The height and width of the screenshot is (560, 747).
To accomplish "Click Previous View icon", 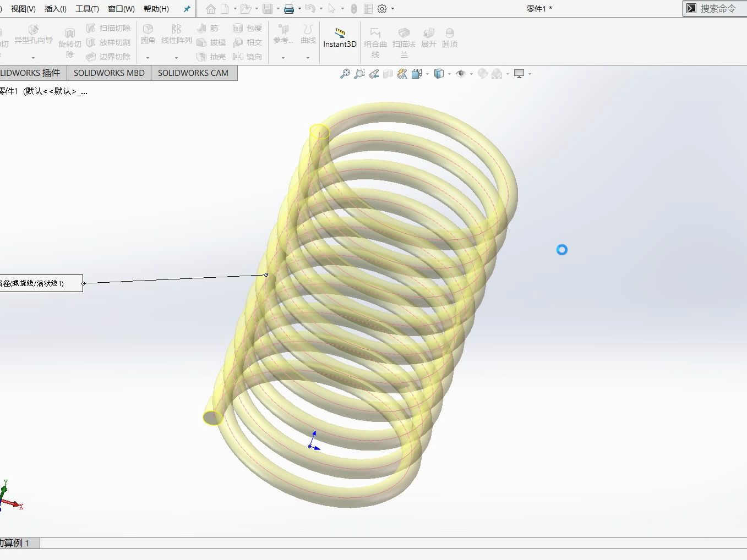I will pos(374,74).
